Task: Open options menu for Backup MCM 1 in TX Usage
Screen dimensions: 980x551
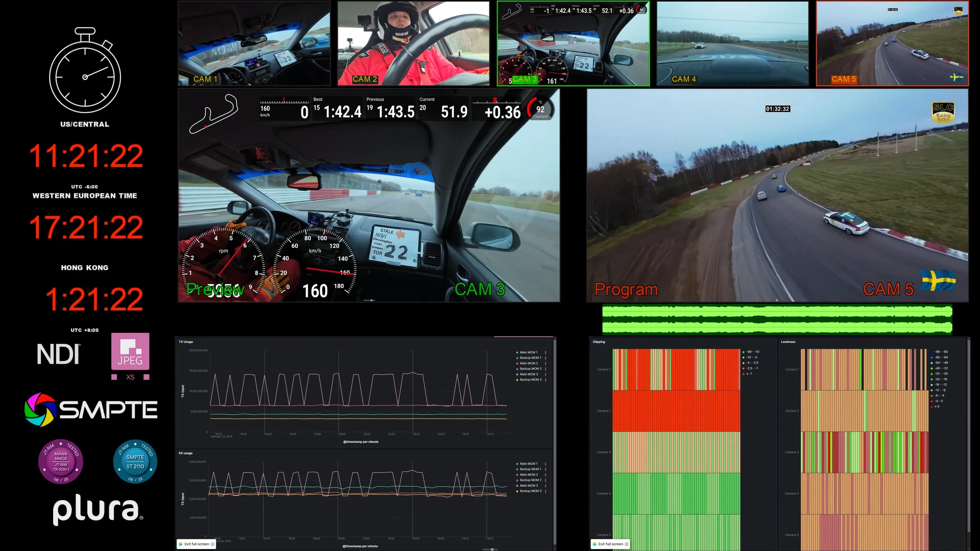Action: click(546, 358)
